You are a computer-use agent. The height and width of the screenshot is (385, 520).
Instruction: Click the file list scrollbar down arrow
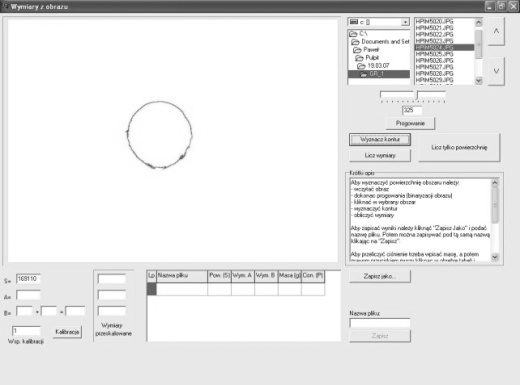pos(479,80)
